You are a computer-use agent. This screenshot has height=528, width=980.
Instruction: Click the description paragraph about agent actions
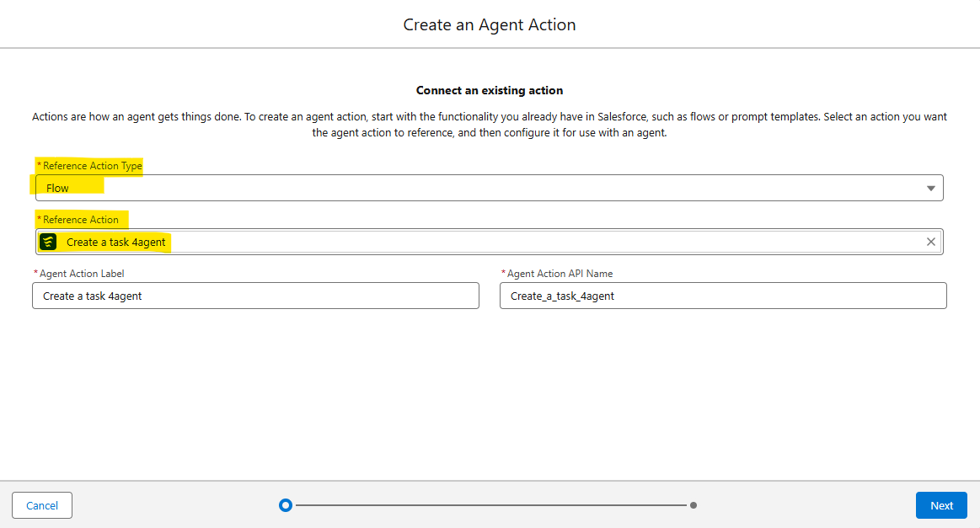(490, 125)
